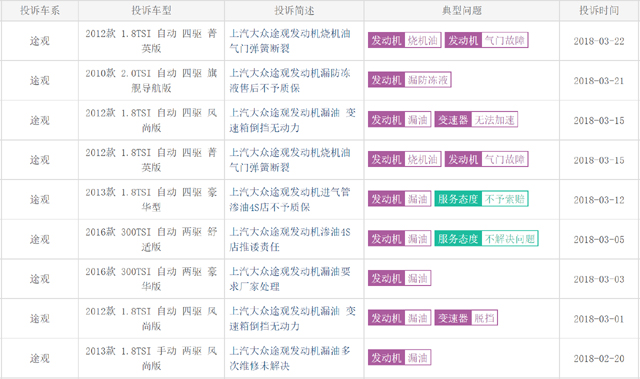Select the date 2018-02-20
Viewport: 640px width, 379px height.
click(x=599, y=359)
